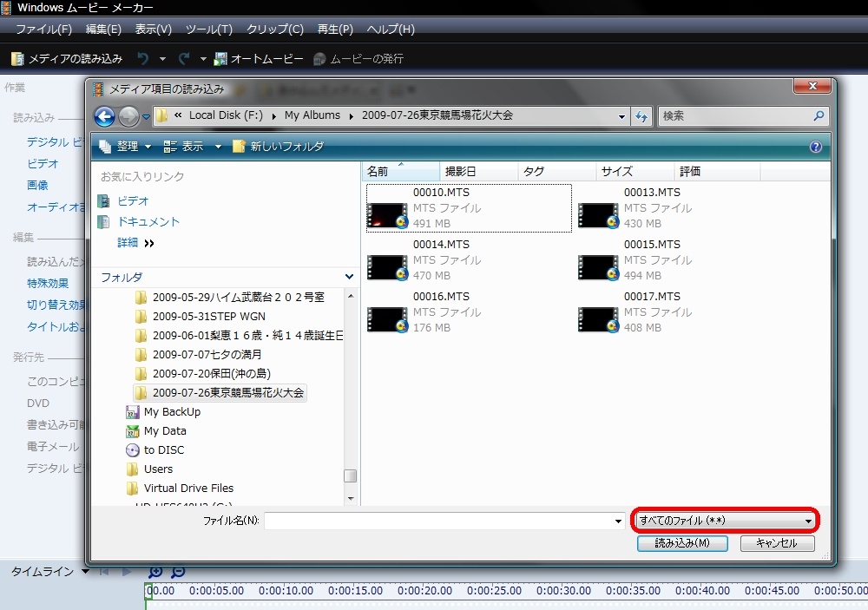868x610 pixels.
Task: Sort by 名前 column header
Action: coord(401,172)
